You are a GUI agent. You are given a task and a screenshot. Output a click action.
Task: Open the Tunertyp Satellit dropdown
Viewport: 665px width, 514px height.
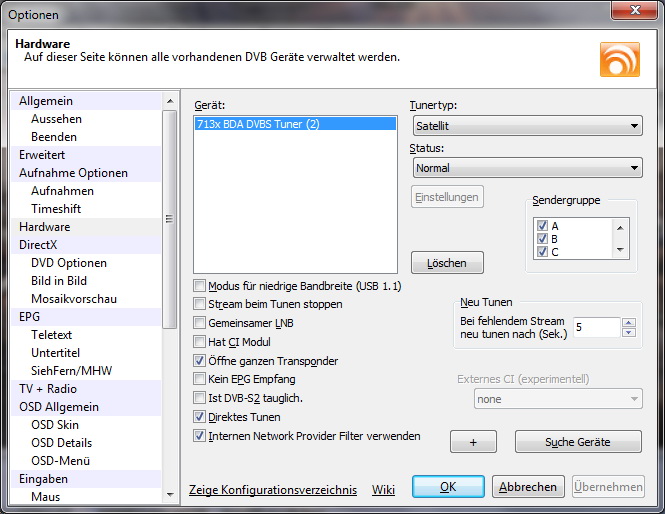coord(528,126)
